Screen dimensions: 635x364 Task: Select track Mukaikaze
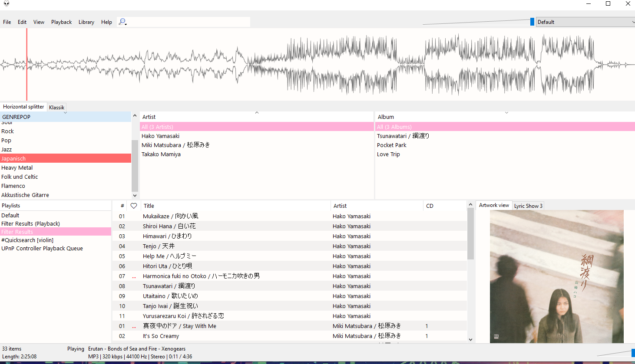coord(290,216)
